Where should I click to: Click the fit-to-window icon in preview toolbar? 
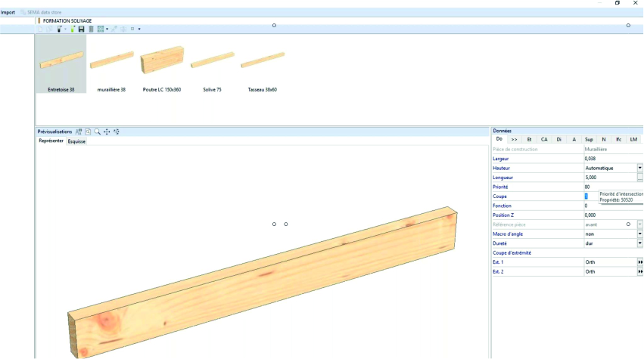(x=88, y=132)
